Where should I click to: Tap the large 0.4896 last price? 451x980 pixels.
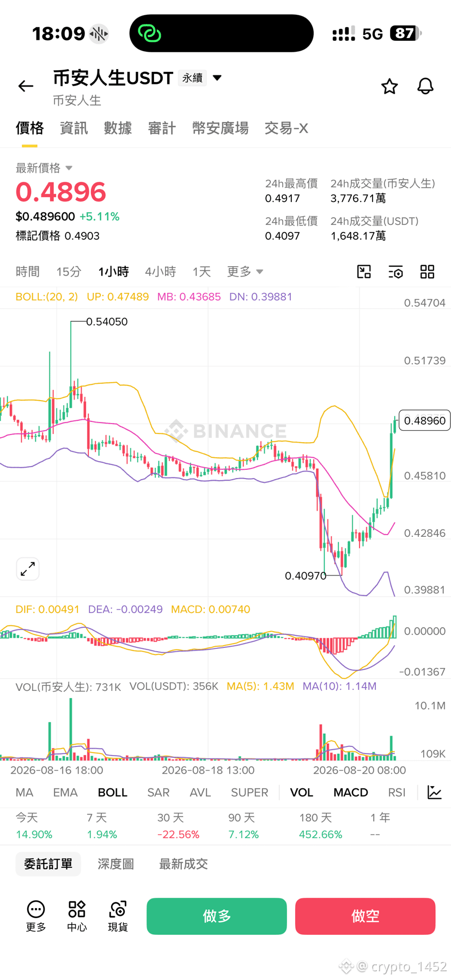pos(60,192)
